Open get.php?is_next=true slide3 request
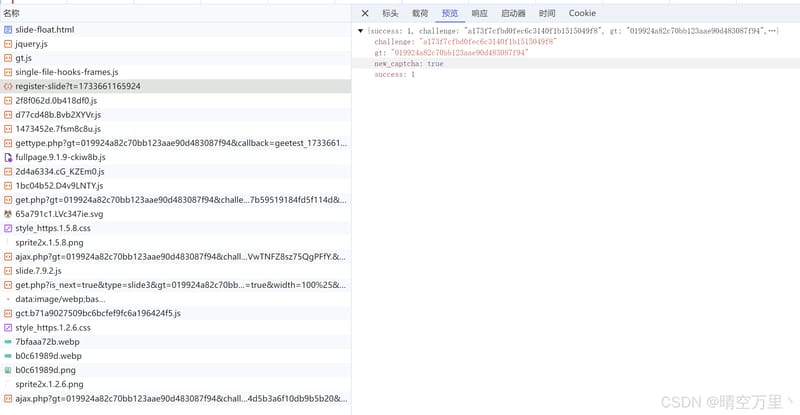 [176, 285]
